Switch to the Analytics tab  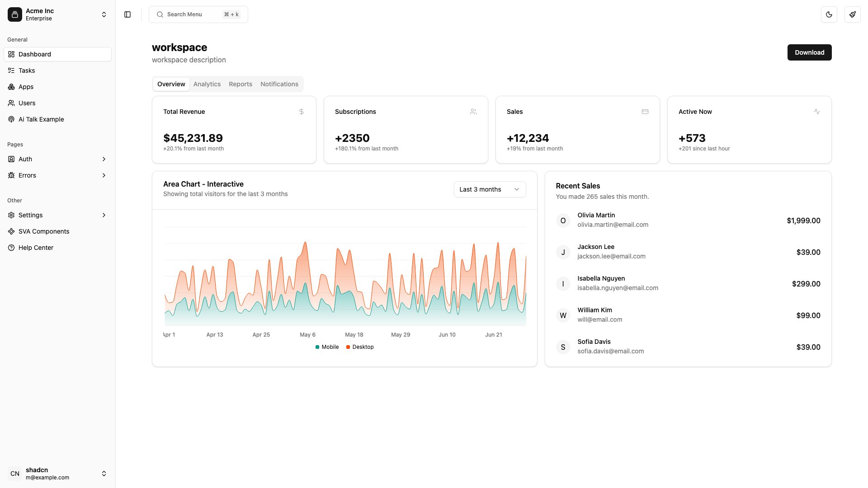[207, 84]
